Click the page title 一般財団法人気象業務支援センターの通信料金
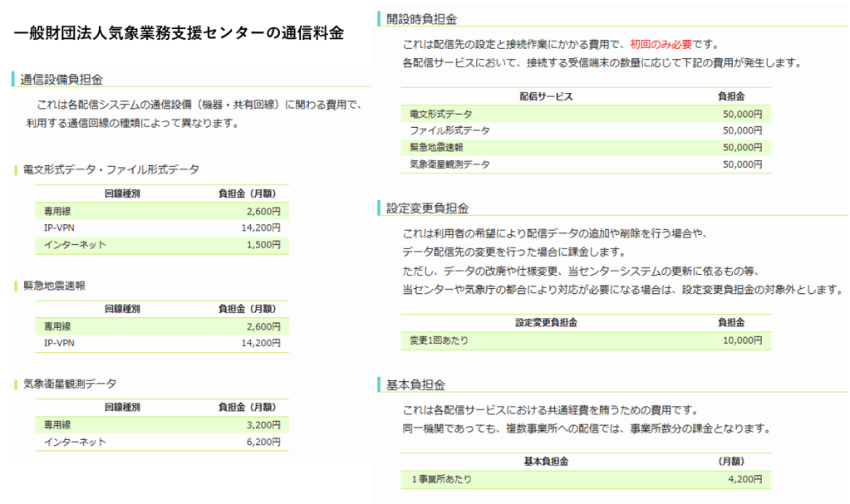This screenshot has width=850, height=504. pyautogui.click(x=179, y=35)
